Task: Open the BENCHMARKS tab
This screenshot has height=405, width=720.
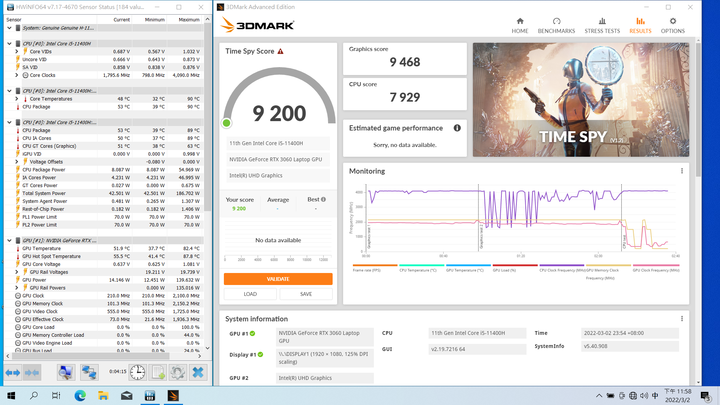Action: pos(556,26)
